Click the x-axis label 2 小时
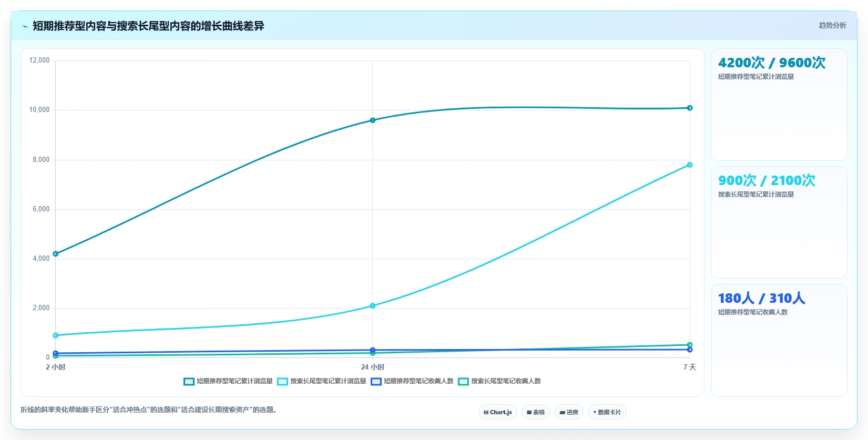The width and height of the screenshot is (868, 440). click(x=56, y=367)
